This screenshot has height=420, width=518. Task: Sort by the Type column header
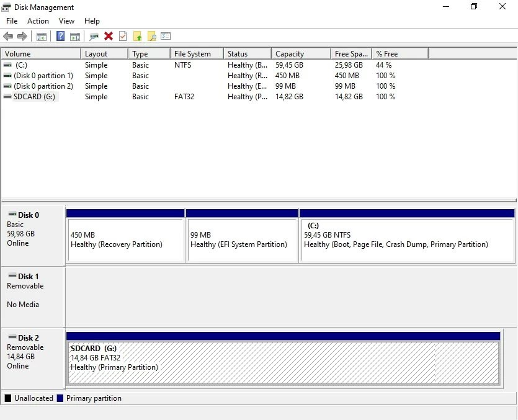click(150, 53)
